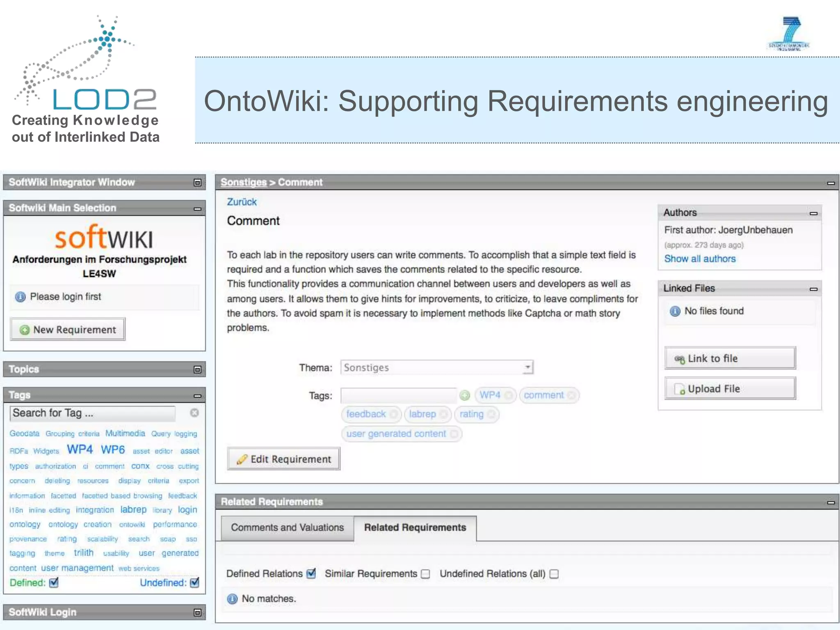840x630 pixels.
Task: Remove the labrep tag
Action: click(x=443, y=414)
